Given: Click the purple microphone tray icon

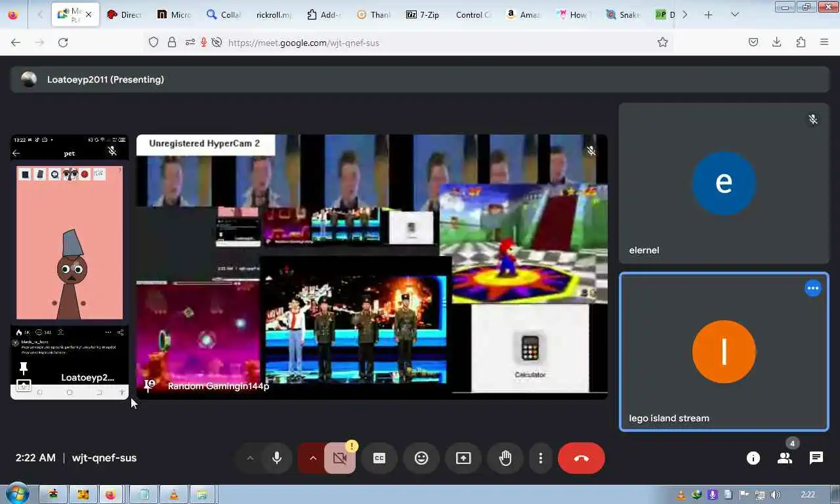Looking at the screenshot, I should 712,495.
